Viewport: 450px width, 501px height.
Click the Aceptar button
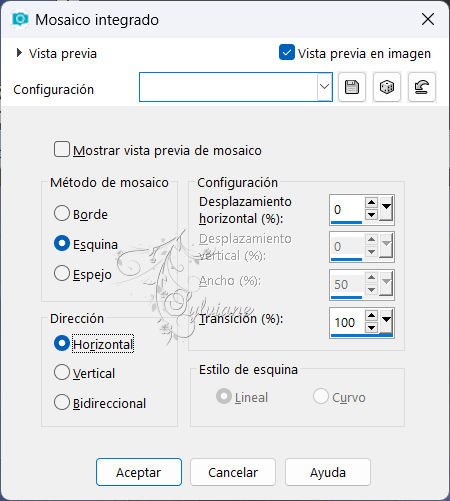coord(139,472)
